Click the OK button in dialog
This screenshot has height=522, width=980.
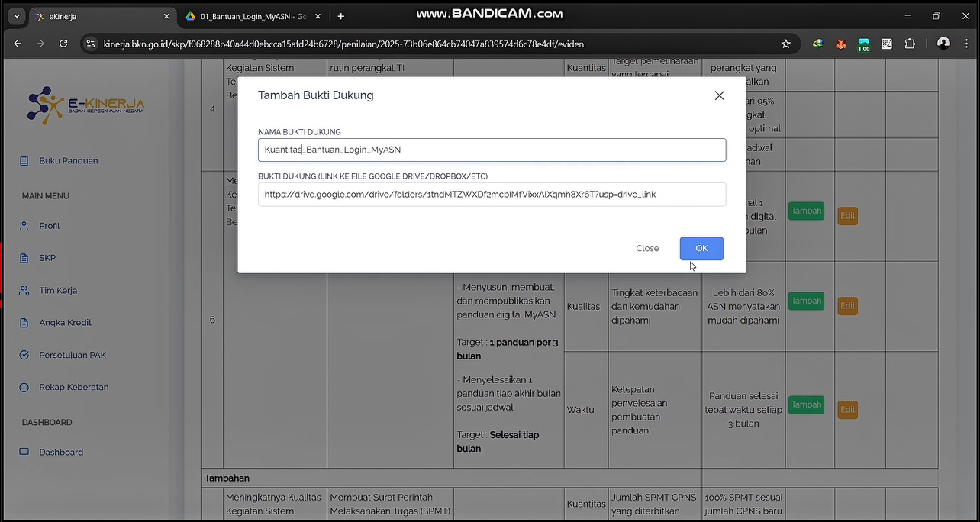pyautogui.click(x=701, y=249)
